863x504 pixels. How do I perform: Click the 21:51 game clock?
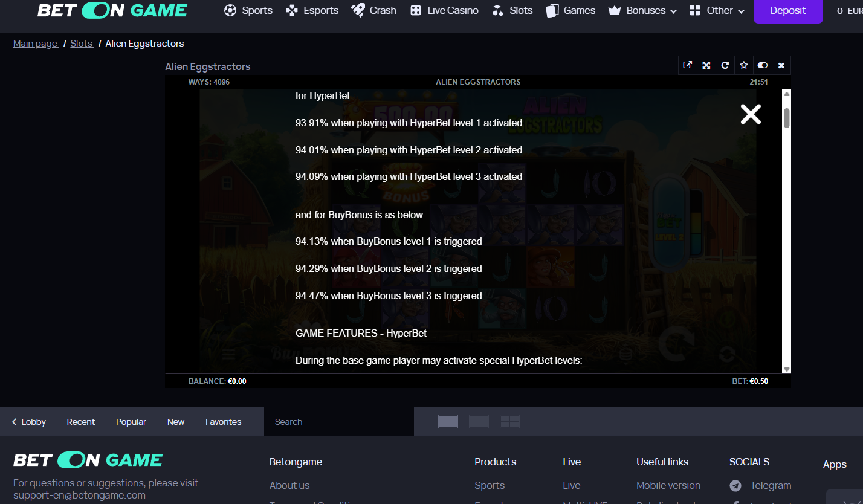tap(758, 82)
